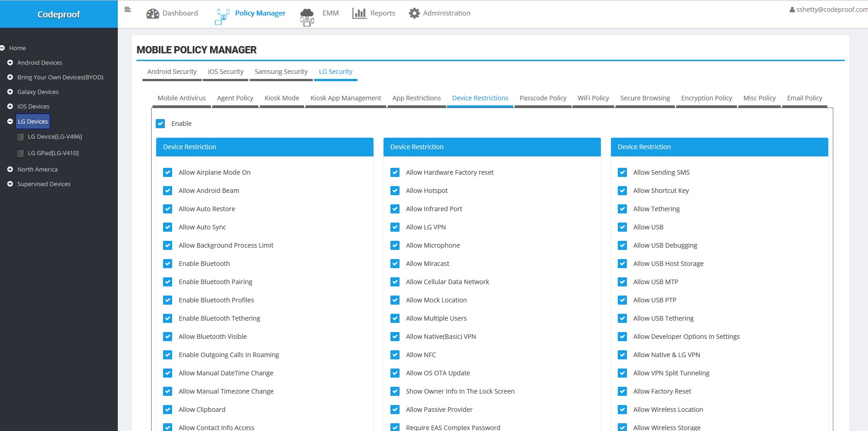868x431 pixels.
Task: Click the user profile icon beside sshetty email
Action: click(792, 10)
